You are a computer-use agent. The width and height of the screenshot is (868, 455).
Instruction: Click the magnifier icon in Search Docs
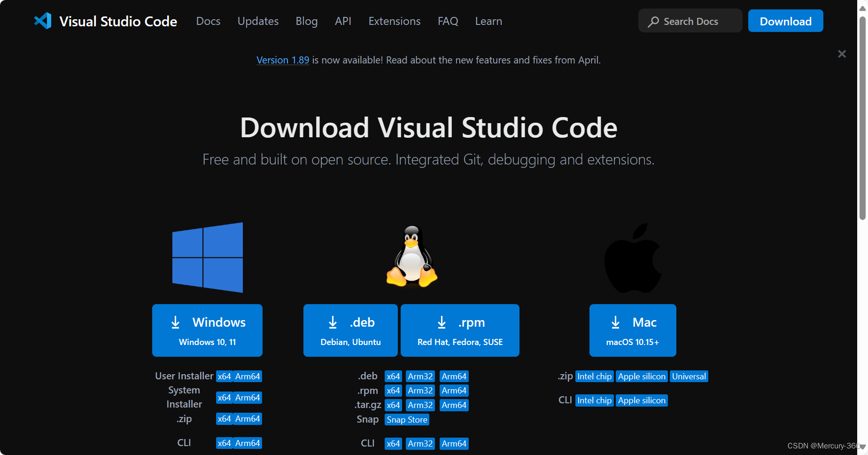click(x=653, y=21)
